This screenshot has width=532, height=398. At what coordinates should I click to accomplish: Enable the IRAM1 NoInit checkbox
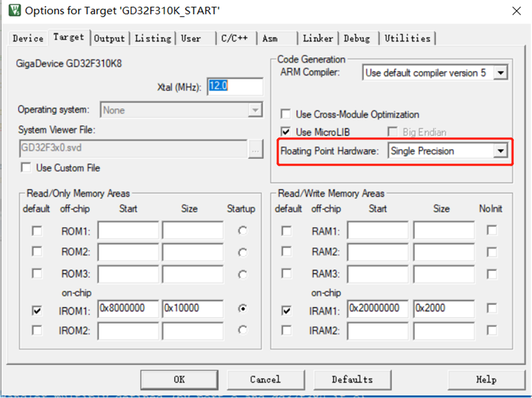click(492, 308)
